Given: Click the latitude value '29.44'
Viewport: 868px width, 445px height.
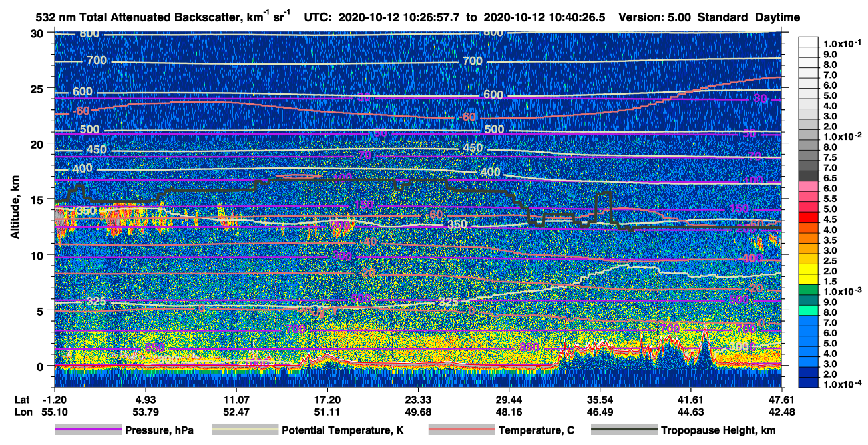Looking at the screenshot, I should pyautogui.click(x=509, y=399).
